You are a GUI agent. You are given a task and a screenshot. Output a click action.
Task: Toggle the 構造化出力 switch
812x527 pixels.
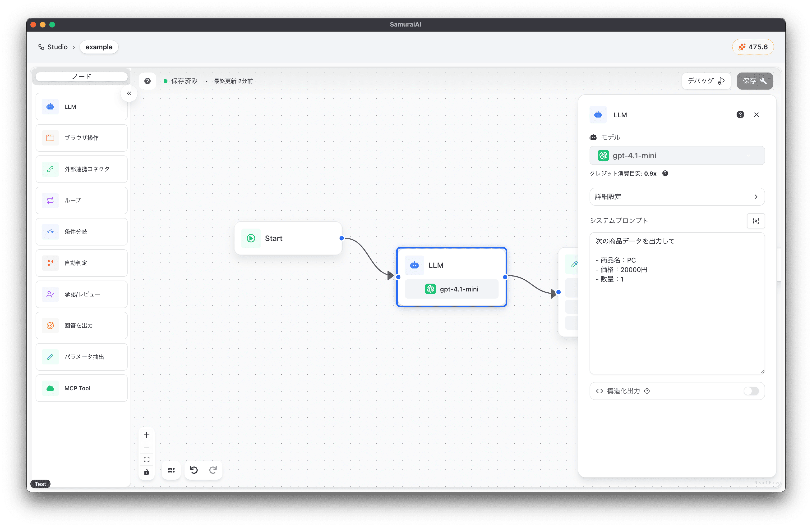(751, 391)
